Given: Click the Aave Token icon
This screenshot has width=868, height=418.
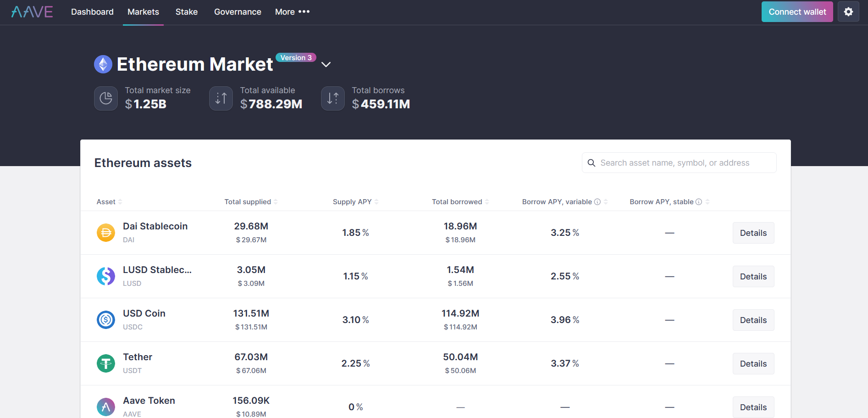Looking at the screenshot, I should (x=106, y=407).
